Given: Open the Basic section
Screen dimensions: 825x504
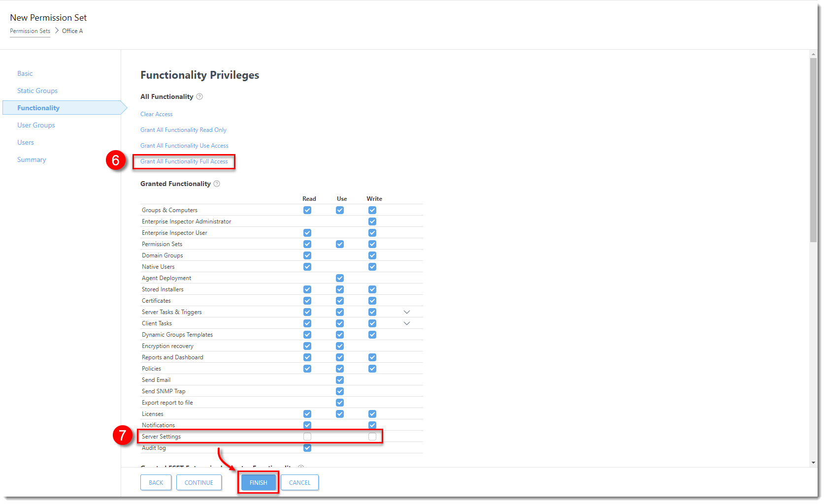Looking at the screenshot, I should [x=25, y=74].
